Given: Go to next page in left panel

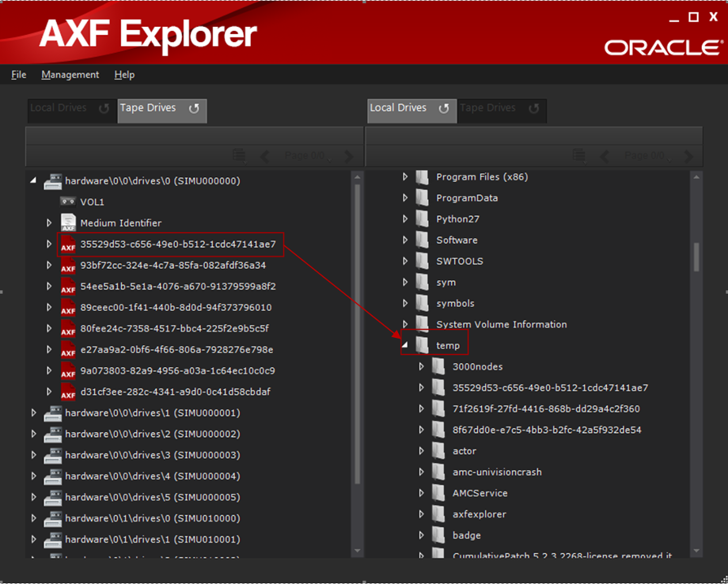Looking at the screenshot, I should (x=349, y=156).
